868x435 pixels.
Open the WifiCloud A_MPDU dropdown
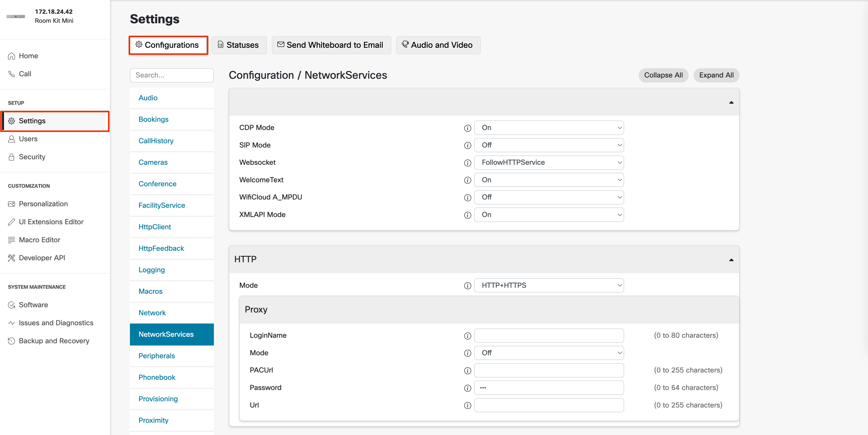pyautogui.click(x=549, y=197)
